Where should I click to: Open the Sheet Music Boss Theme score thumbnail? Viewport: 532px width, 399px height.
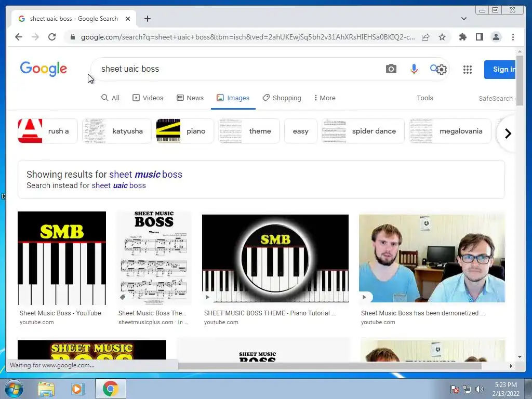154,258
